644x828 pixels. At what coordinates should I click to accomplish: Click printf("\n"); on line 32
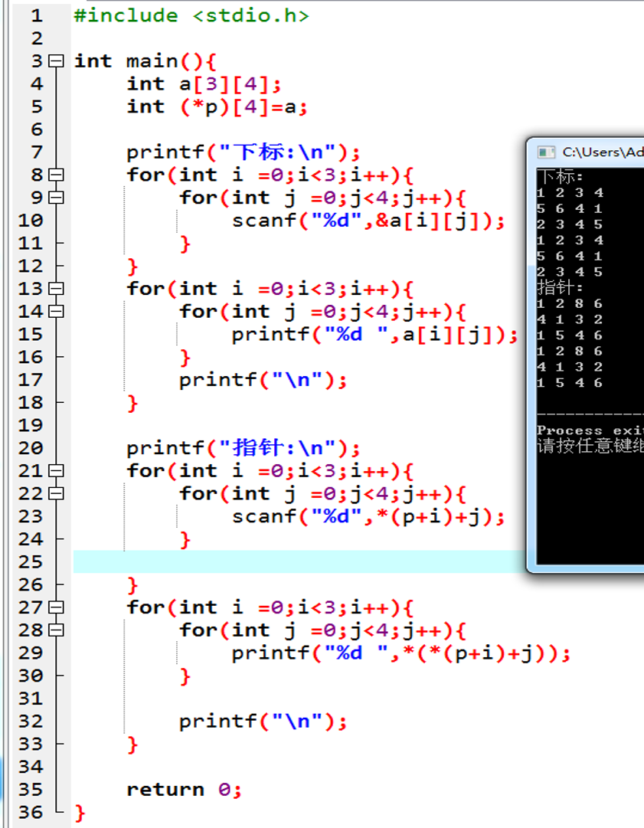click(x=263, y=722)
